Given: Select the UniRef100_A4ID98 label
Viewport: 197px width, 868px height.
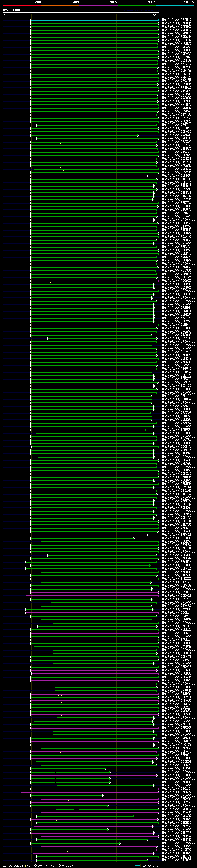Looking at the screenshot, I should (x=177, y=860).
